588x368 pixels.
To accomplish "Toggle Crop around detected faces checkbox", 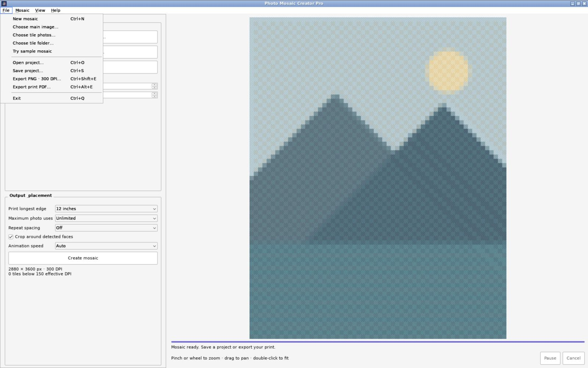I will pyautogui.click(x=41, y=237).
